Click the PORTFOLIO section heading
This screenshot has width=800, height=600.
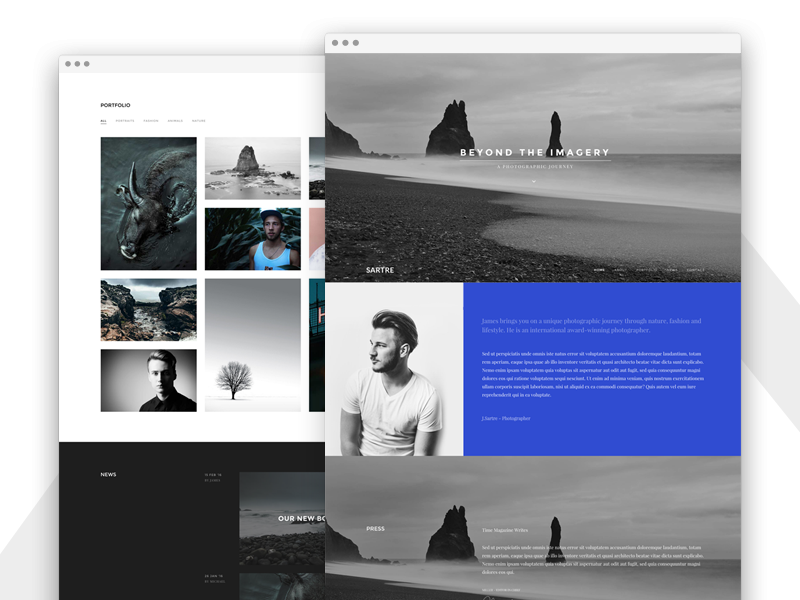point(115,105)
